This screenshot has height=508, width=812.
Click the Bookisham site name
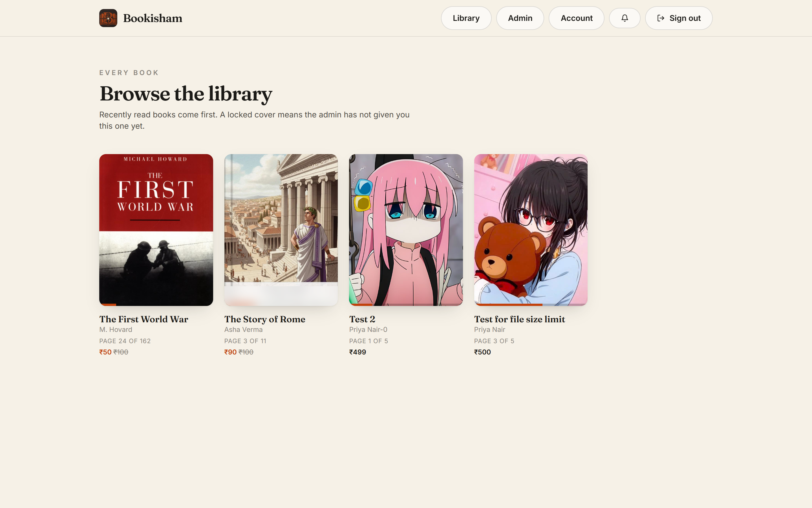pos(153,18)
